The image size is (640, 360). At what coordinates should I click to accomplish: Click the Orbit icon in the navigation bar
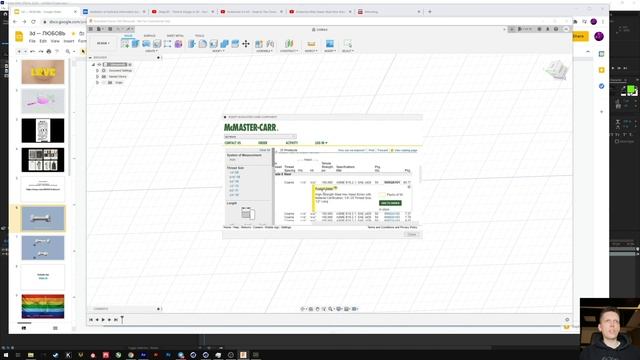303,309
